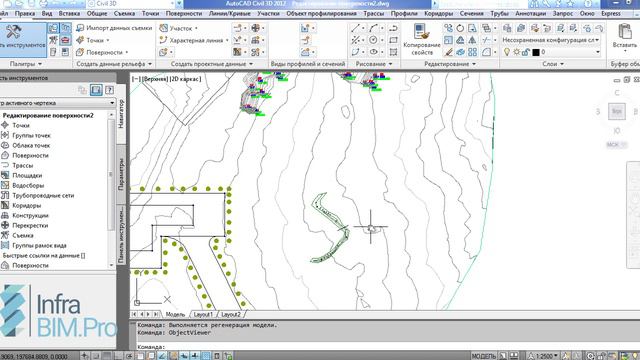Click the toolbox icon in Palettes panel
The image size is (640, 360).
pyautogui.click(x=65, y=40)
